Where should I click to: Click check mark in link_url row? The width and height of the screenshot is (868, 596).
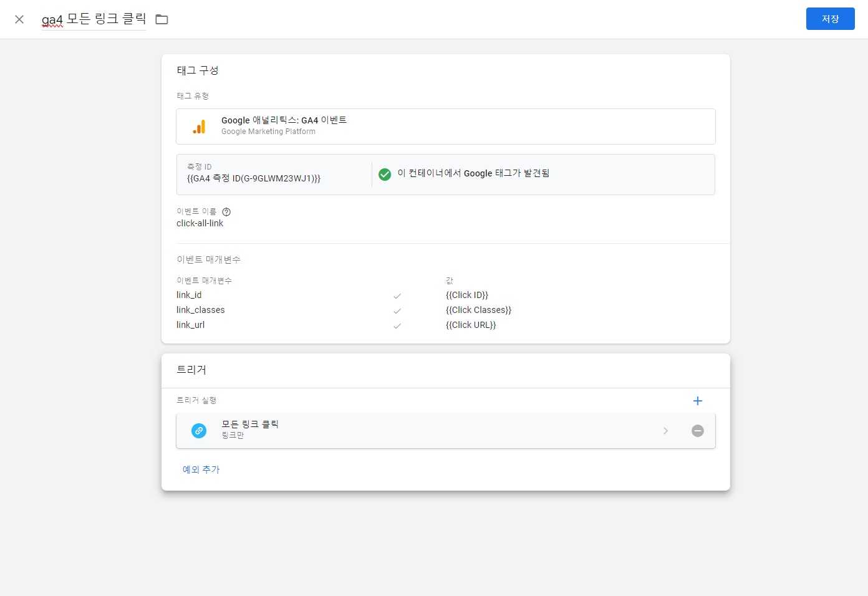pos(397,326)
